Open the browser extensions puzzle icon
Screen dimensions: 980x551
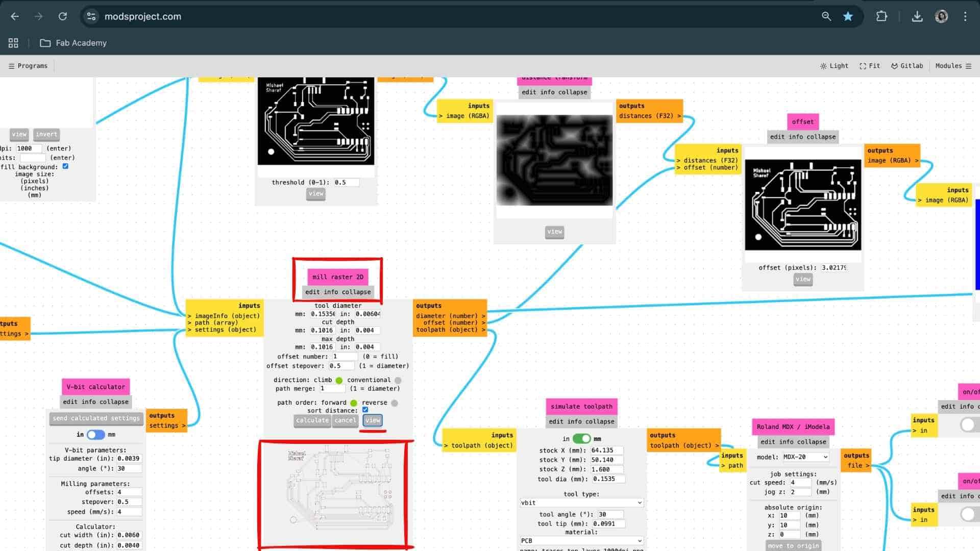(x=881, y=16)
